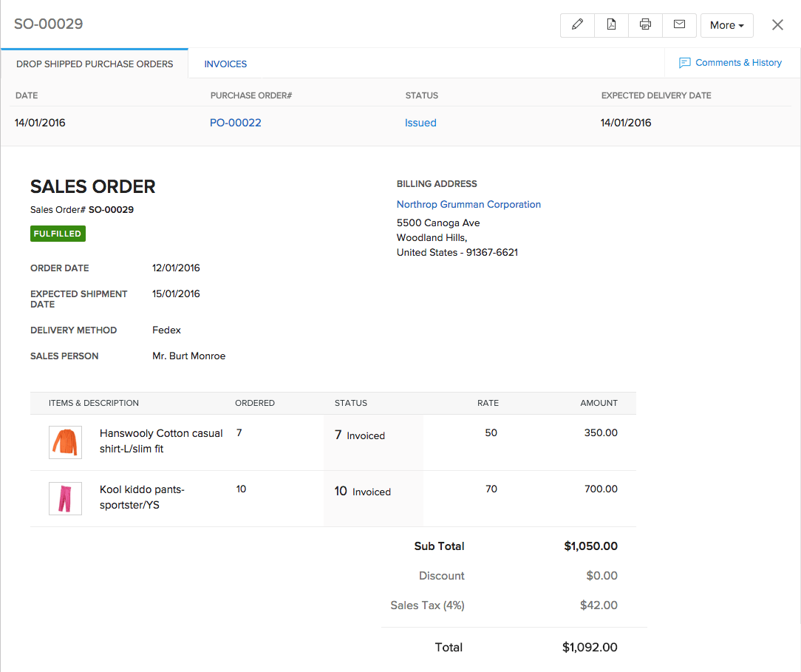Click the green Fulfilled status badge

[58, 234]
